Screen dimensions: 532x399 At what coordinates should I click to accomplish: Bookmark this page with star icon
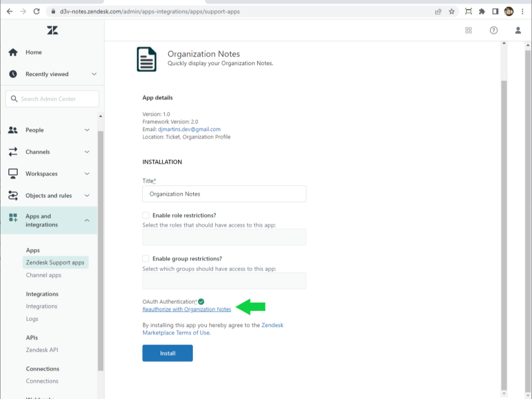pos(451,11)
